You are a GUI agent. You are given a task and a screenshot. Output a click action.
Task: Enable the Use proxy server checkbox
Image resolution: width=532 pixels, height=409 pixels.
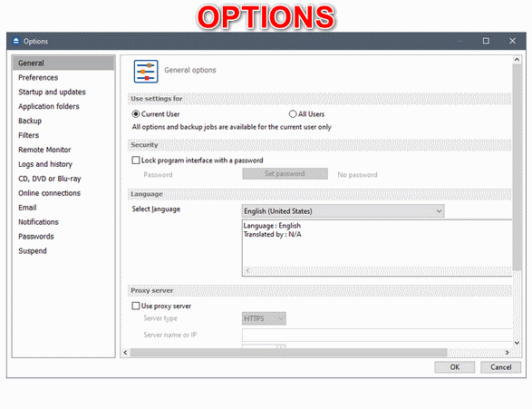point(136,306)
